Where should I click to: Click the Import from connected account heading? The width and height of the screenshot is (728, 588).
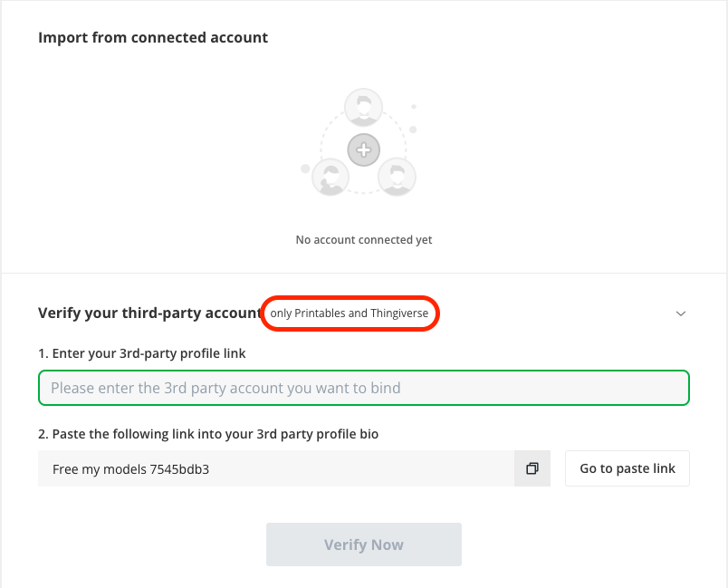153,37
